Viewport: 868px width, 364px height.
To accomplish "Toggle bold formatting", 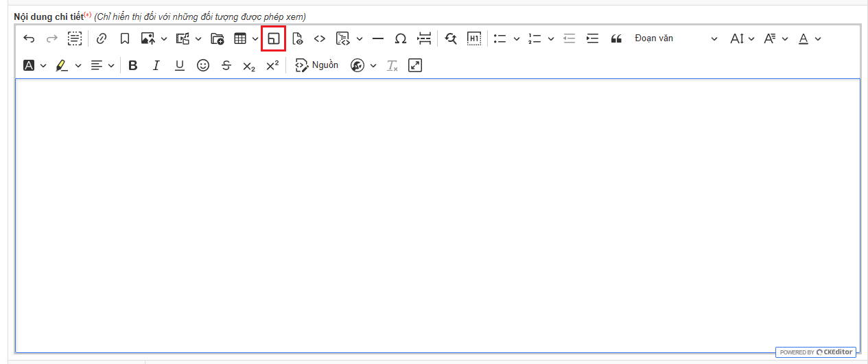I will [x=133, y=65].
